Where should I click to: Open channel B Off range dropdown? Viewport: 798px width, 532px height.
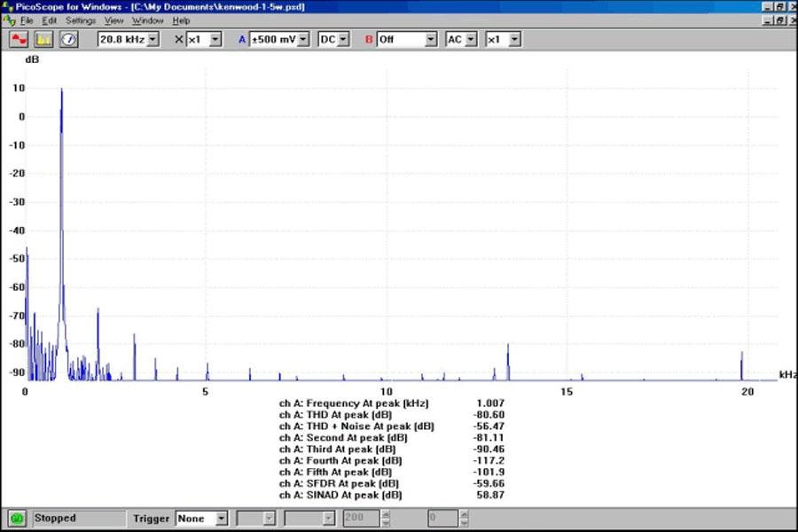(431, 39)
